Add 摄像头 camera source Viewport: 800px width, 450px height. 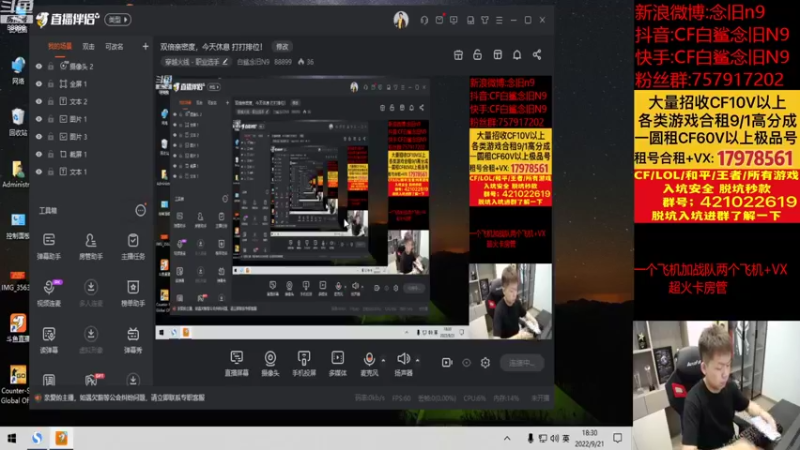pos(270,363)
